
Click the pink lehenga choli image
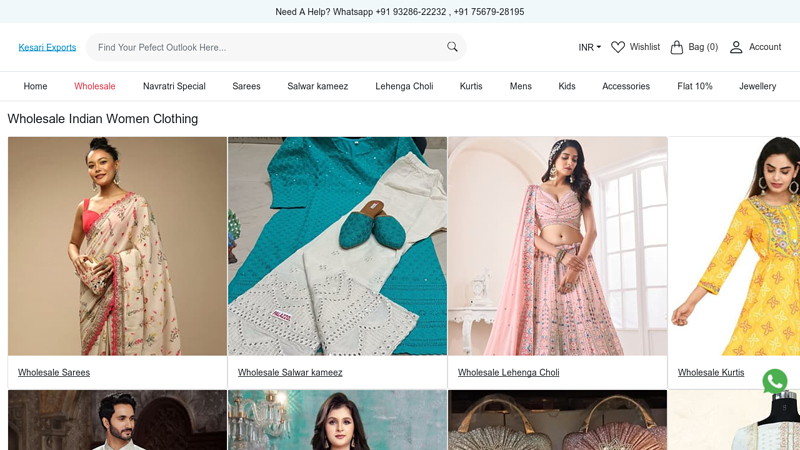[557, 246]
